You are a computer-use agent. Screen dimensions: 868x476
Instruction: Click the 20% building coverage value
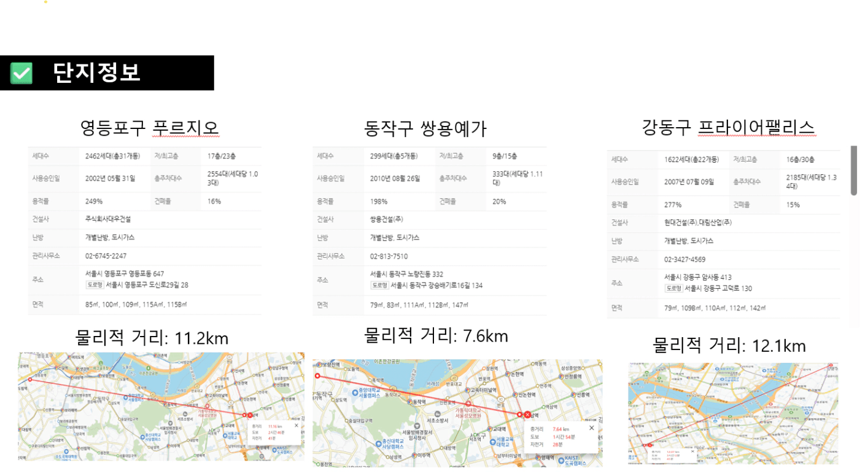click(499, 201)
